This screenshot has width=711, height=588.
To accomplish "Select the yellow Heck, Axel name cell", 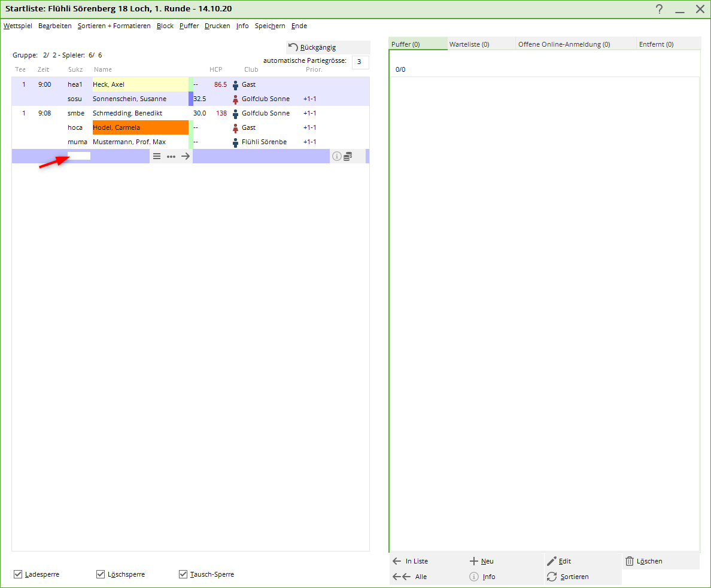I will [x=141, y=84].
